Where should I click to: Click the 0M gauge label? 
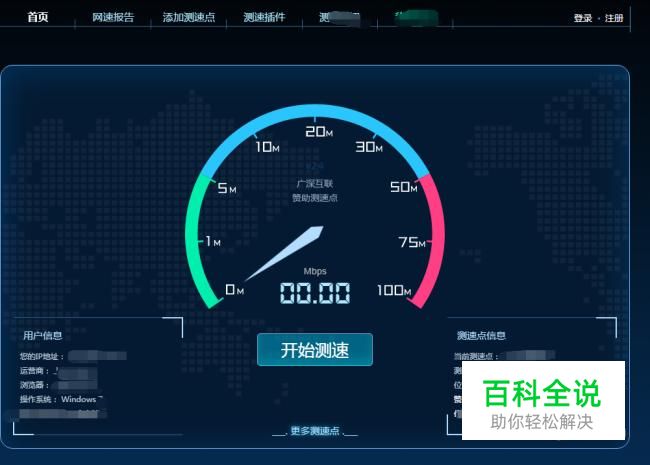(x=234, y=289)
